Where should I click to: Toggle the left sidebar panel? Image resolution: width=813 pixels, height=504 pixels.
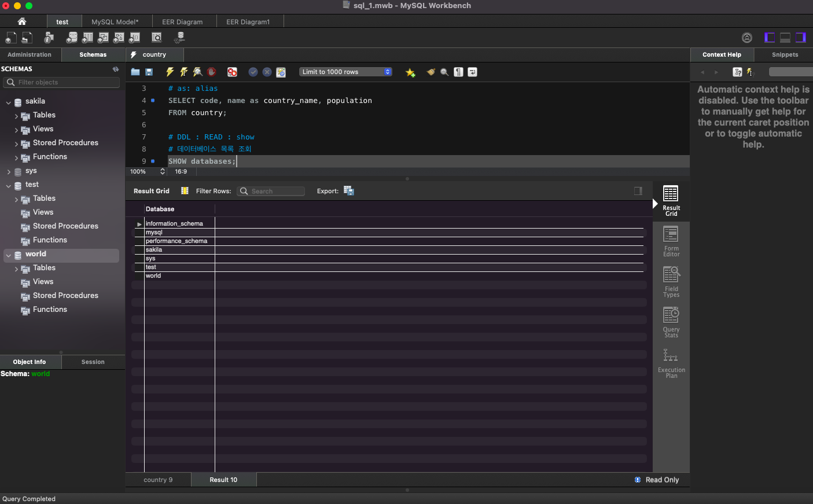coord(770,38)
